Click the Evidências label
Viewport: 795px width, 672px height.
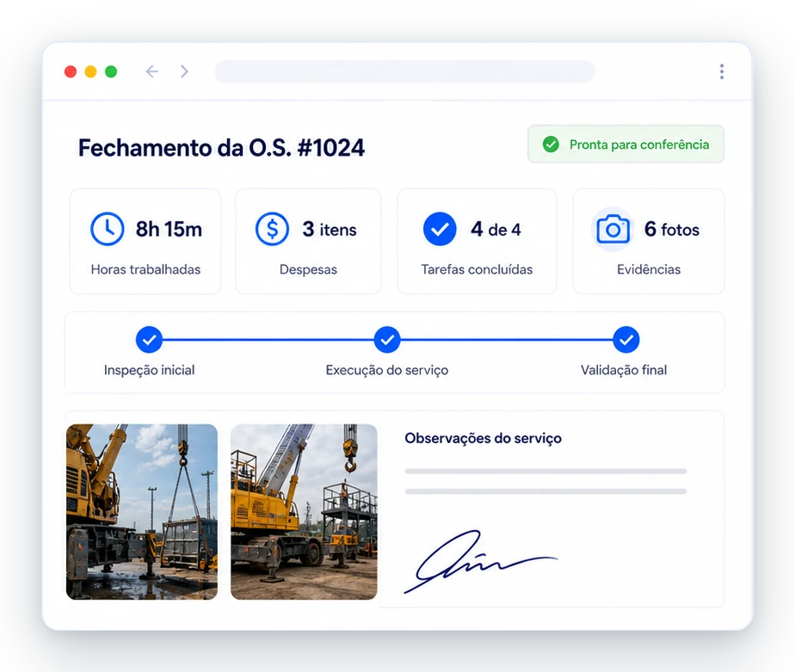pyautogui.click(x=649, y=269)
